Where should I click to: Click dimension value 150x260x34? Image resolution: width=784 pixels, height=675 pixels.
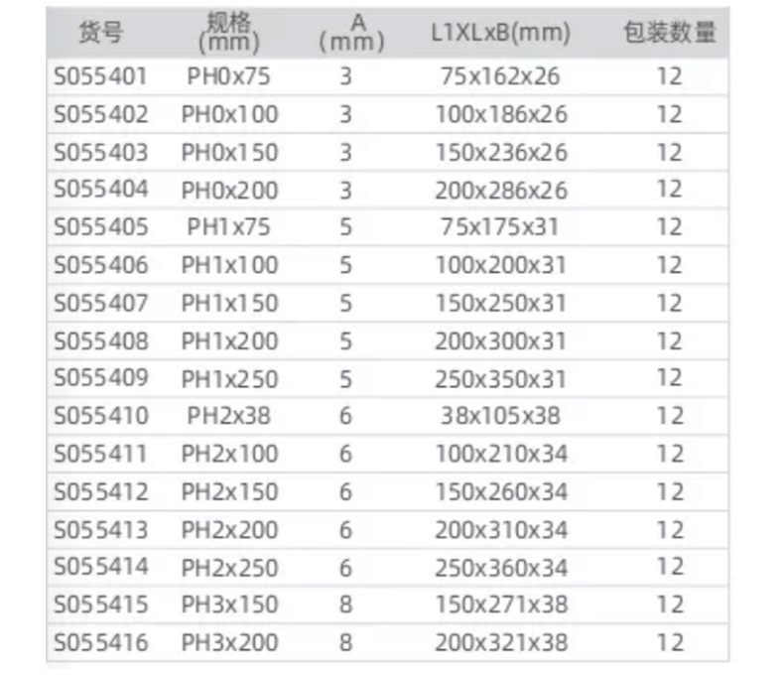pos(500,491)
